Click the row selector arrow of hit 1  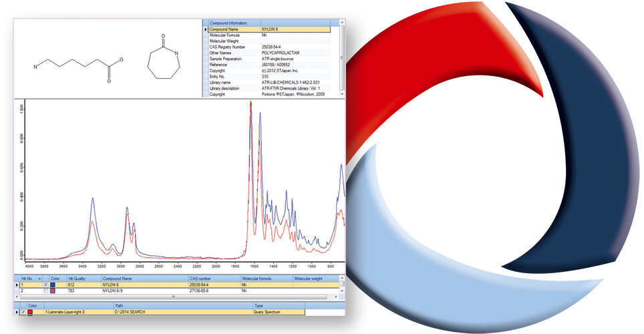pos(17,285)
